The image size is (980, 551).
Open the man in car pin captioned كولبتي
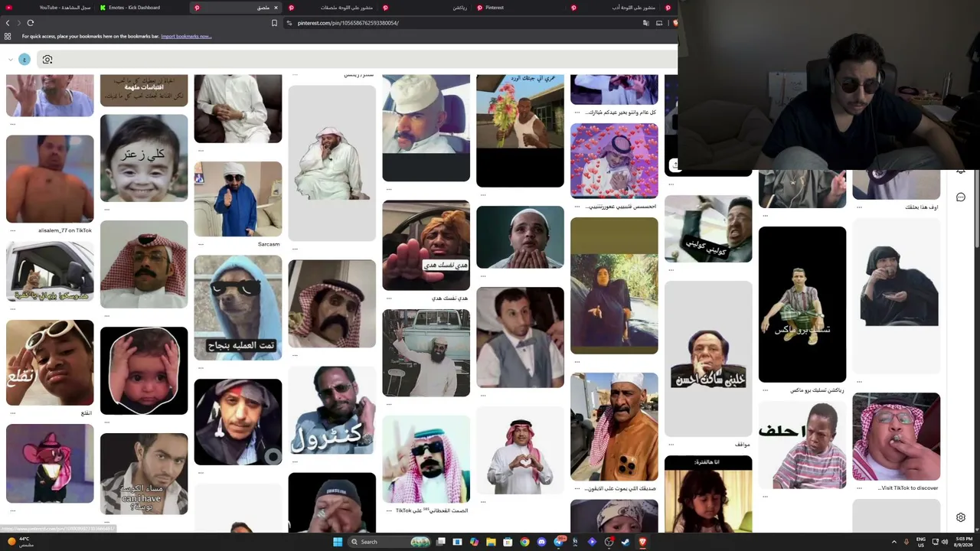tap(708, 229)
